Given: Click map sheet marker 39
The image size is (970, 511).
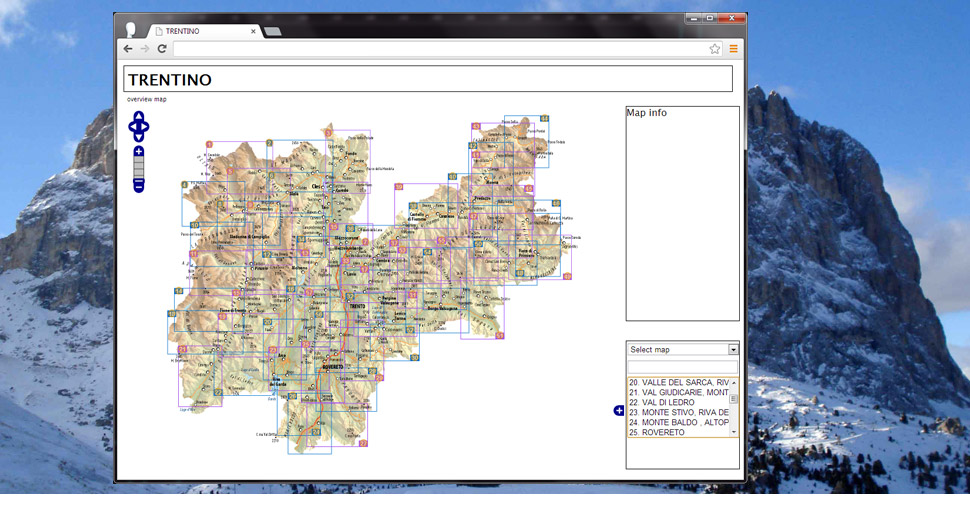Looking at the screenshot, I should (x=398, y=186).
